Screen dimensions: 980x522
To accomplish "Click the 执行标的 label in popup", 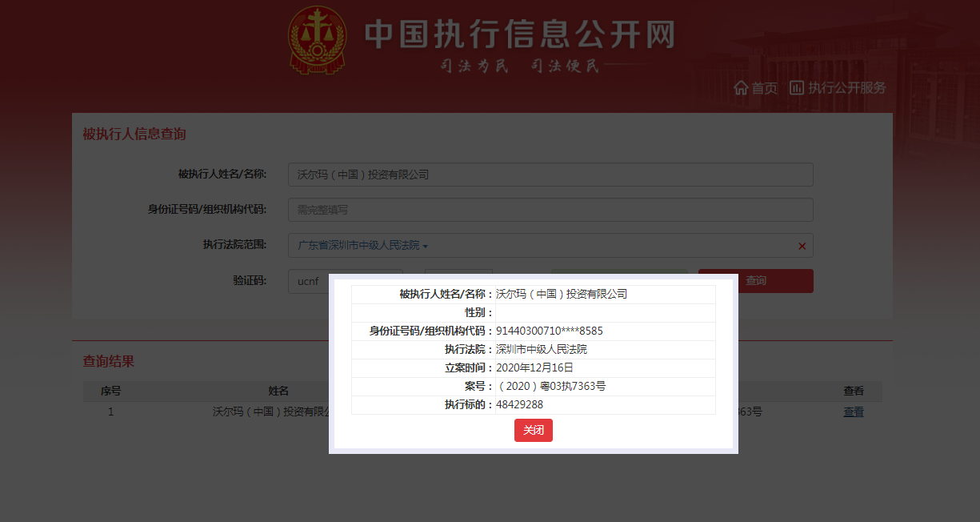I will 470,405.
